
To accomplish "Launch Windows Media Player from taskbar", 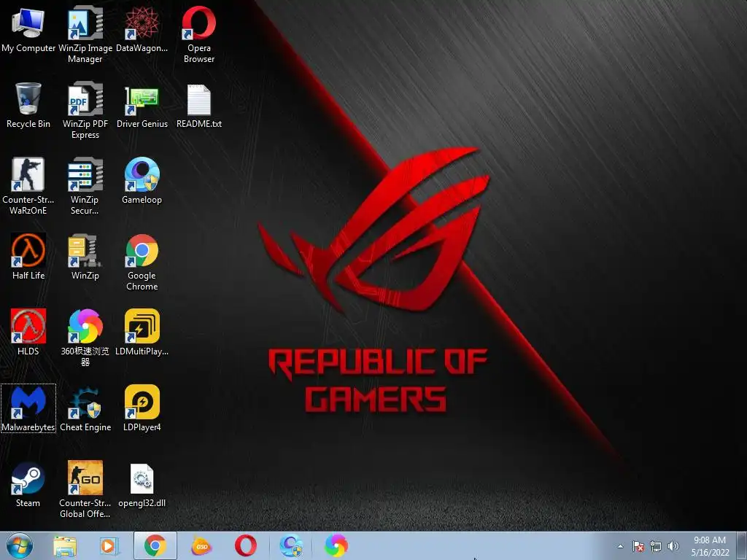I will click(x=108, y=545).
